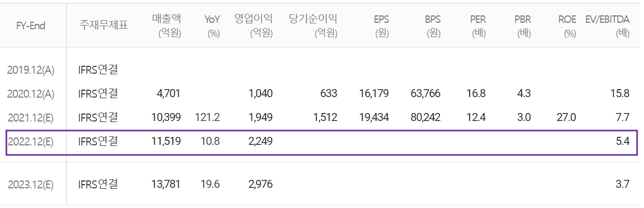Click the 영업이익 (억원) column header
The height and width of the screenshot is (208, 644).
[x=254, y=26]
